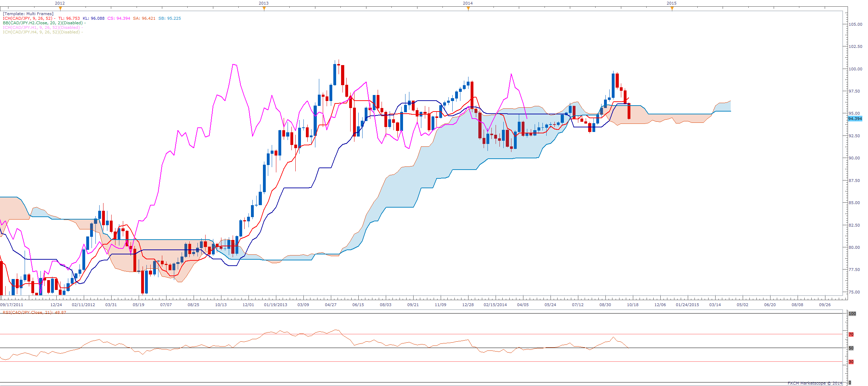Image resolution: width=868 pixels, height=386 pixels.
Task: Click the 02/15/2014 date axis label
Action: tap(495, 305)
